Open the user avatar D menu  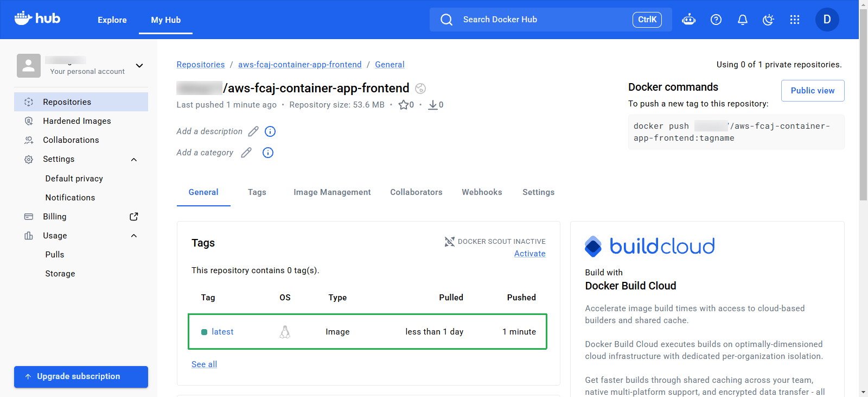pyautogui.click(x=827, y=20)
